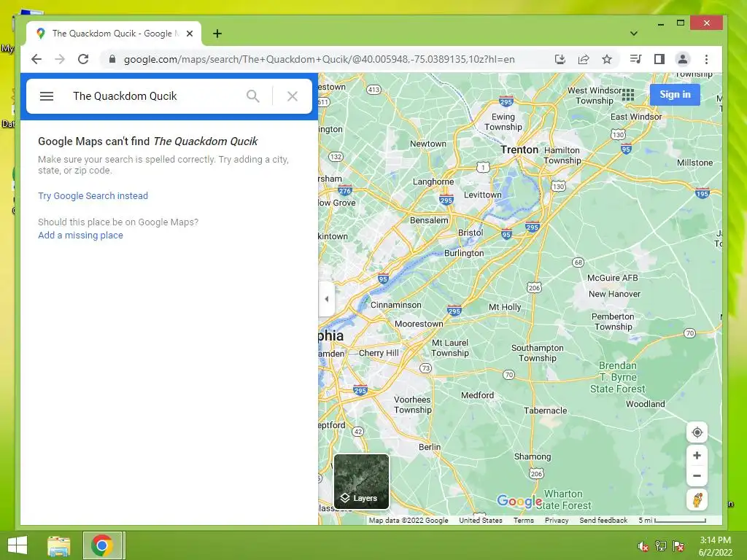Collapse the side panel arrow
747x560 pixels.
[x=326, y=299]
